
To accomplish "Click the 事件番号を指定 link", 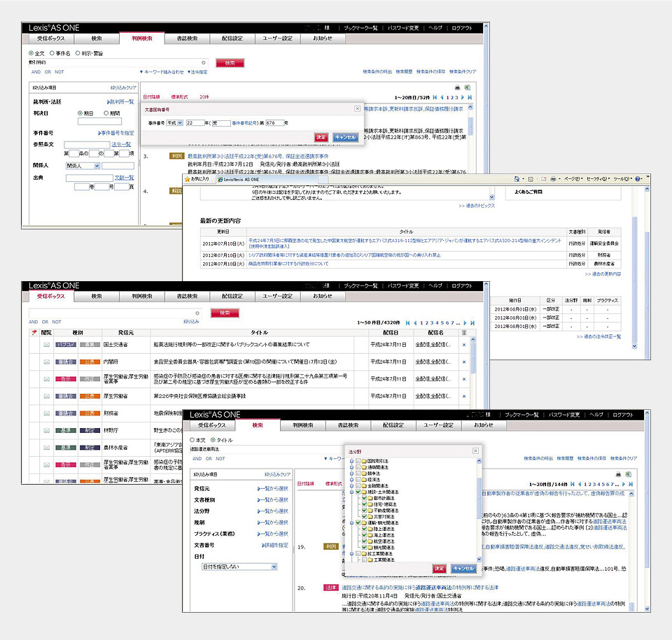I will click(x=115, y=133).
